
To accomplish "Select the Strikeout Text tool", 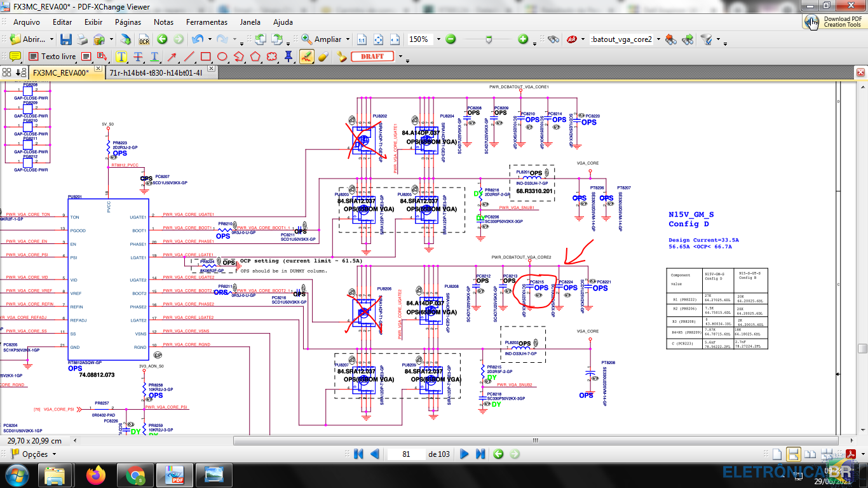I will pyautogui.click(x=138, y=57).
